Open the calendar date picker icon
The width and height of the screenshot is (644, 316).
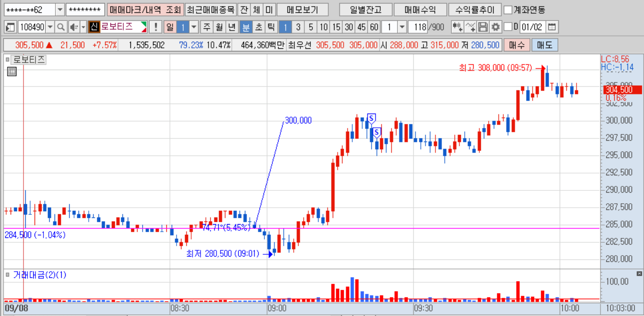click(x=551, y=27)
